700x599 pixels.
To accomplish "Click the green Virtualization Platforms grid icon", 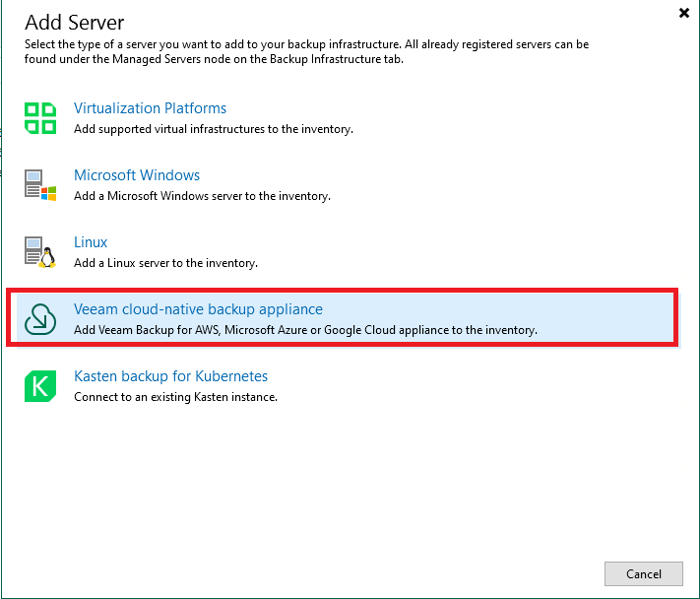I will (x=40, y=118).
